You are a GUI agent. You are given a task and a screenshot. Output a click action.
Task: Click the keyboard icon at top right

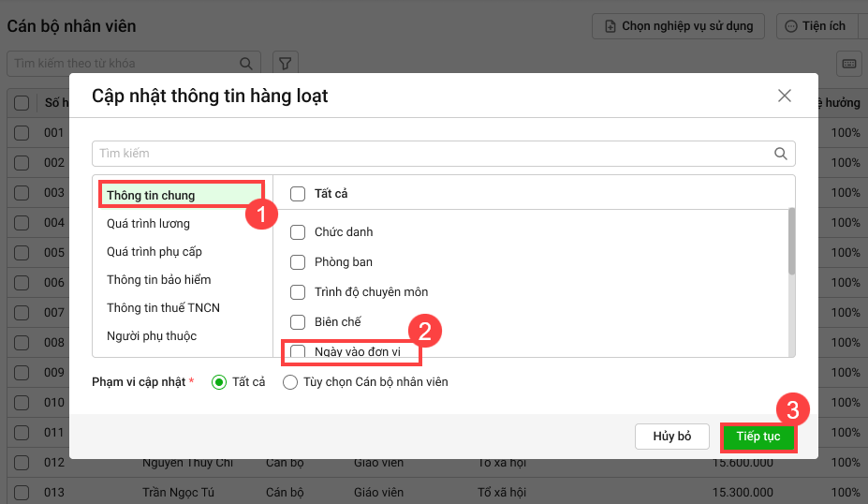coord(850,64)
